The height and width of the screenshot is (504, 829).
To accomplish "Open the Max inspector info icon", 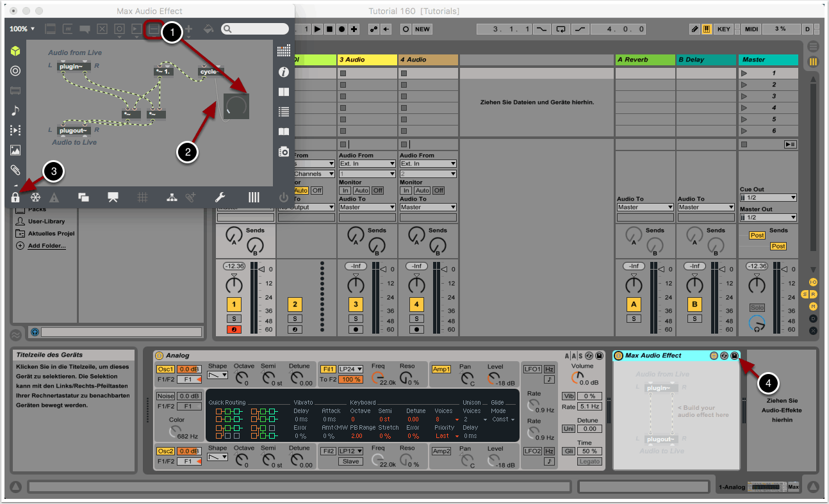I will click(x=284, y=72).
